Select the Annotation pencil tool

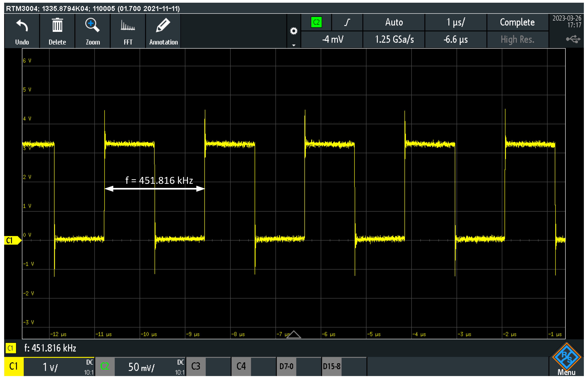(163, 25)
